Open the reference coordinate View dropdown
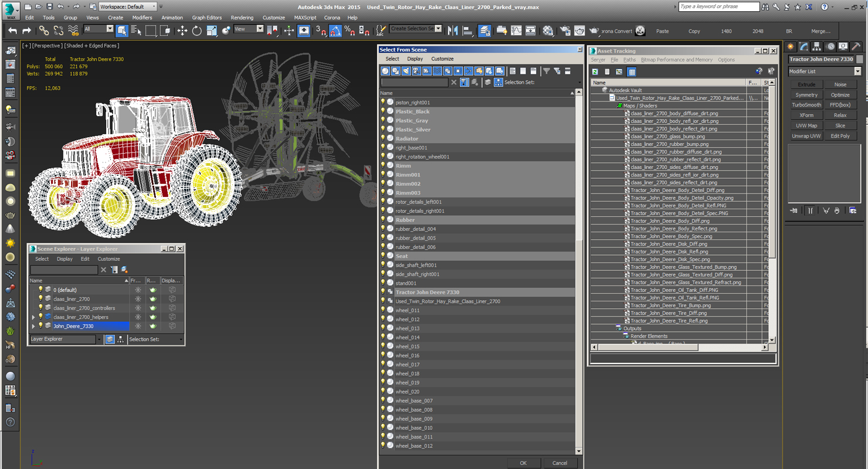The image size is (868, 469). click(249, 29)
